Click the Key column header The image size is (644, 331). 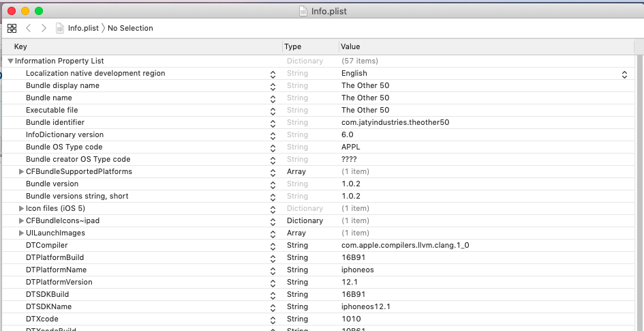[20, 46]
